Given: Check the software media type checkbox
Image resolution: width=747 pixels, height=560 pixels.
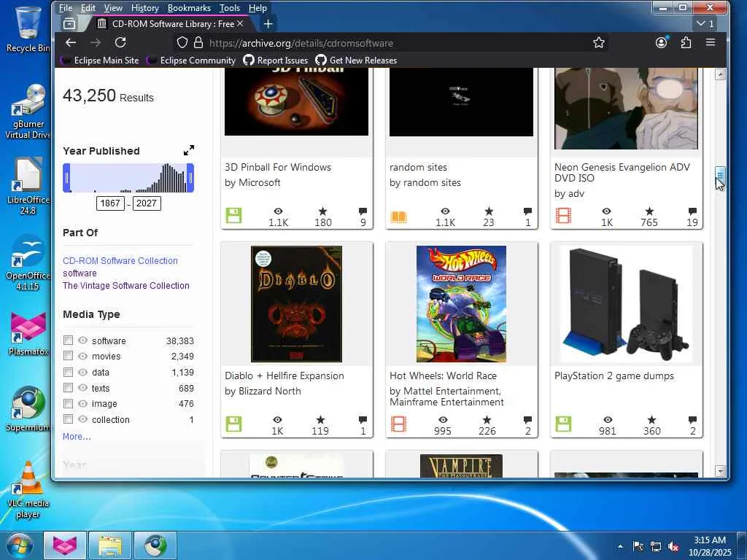Looking at the screenshot, I should click(68, 341).
